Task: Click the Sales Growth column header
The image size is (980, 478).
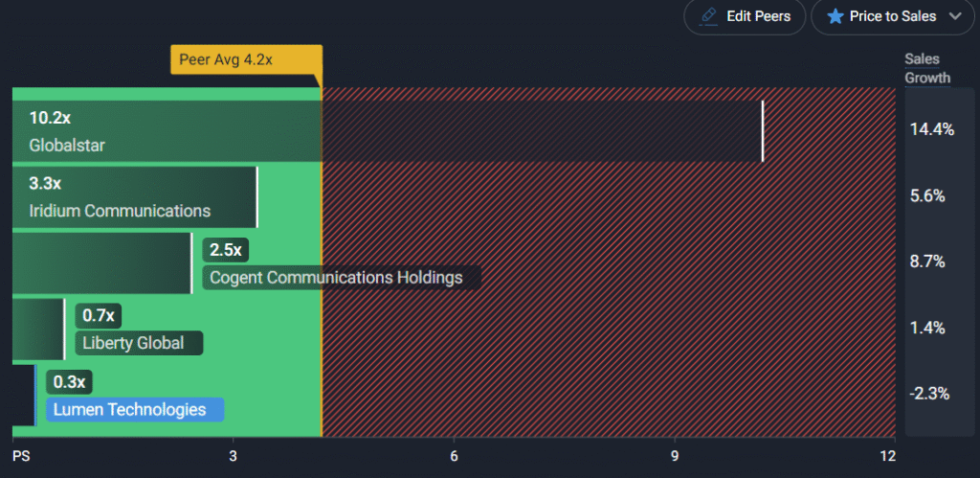Action: point(926,68)
